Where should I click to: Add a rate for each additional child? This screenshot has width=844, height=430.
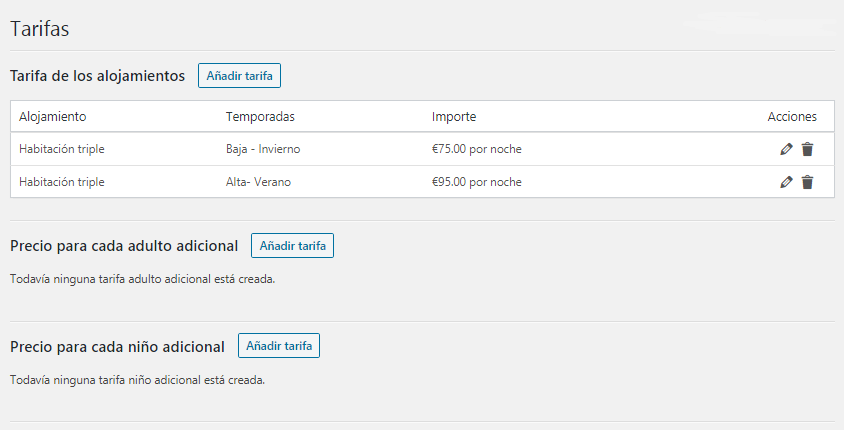tap(279, 346)
